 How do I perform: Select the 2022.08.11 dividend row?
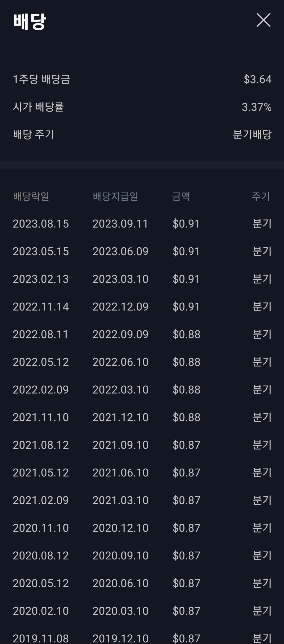142,334
